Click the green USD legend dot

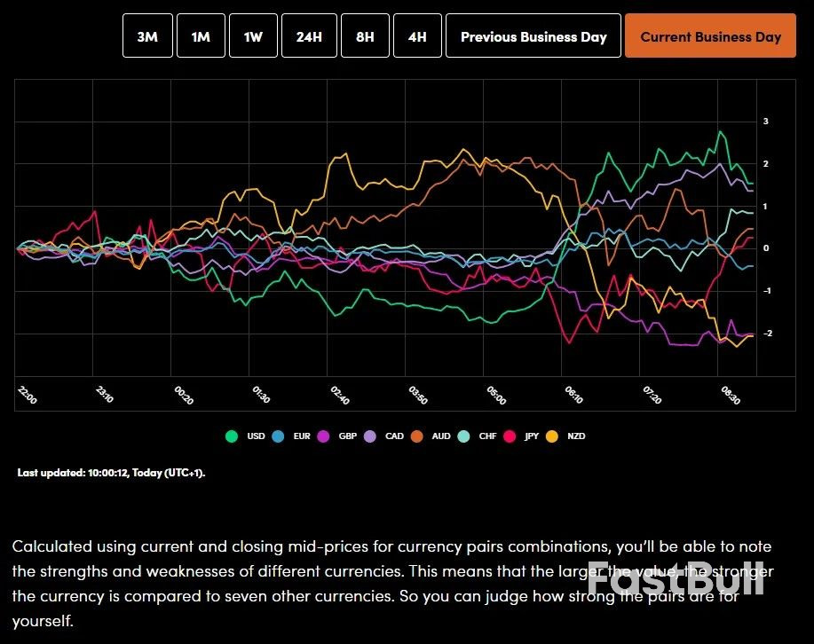pos(230,436)
